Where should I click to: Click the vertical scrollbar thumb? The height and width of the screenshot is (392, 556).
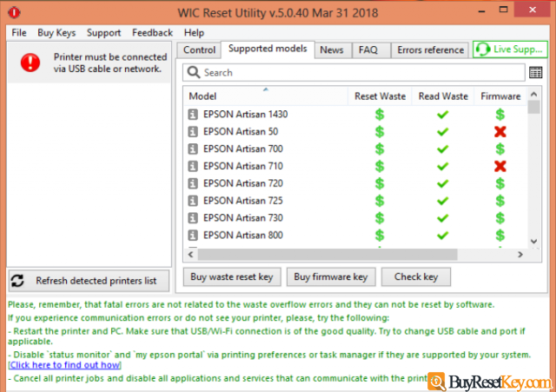[x=533, y=107]
